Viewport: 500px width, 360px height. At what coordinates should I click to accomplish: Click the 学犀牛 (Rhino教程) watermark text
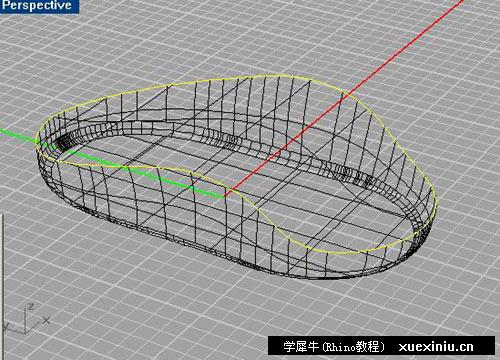(x=333, y=347)
